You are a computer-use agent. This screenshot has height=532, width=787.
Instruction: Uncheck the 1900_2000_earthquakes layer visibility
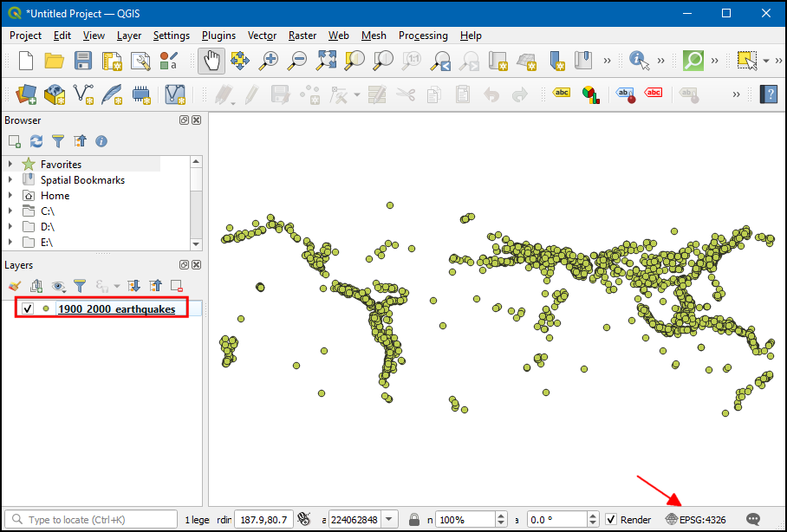click(28, 309)
